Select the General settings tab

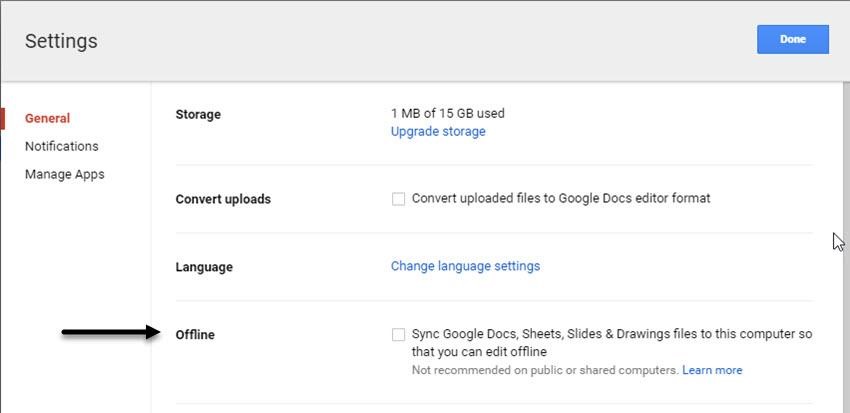click(48, 118)
